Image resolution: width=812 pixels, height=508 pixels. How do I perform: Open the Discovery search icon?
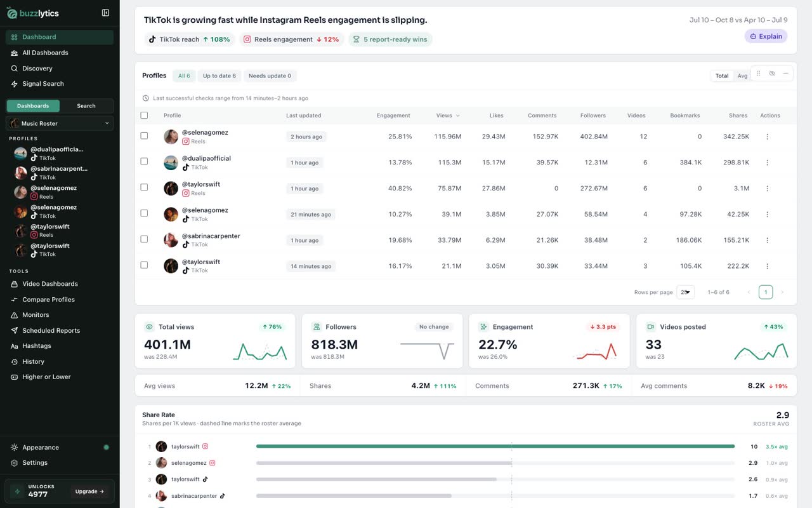coord(15,69)
